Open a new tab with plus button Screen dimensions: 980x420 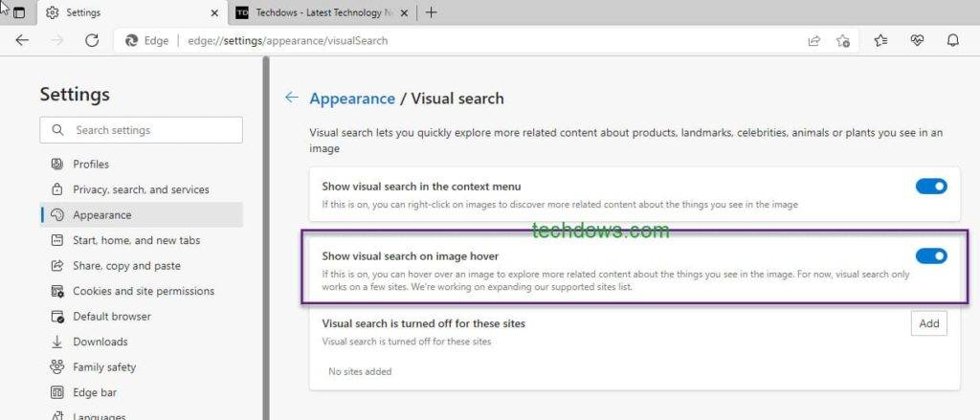tap(432, 12)
